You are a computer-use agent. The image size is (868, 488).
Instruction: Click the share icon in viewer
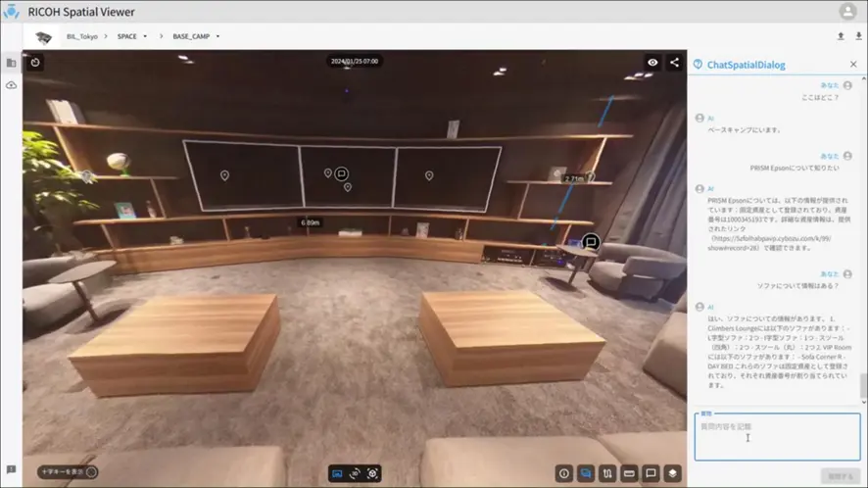tap(674, 63)
